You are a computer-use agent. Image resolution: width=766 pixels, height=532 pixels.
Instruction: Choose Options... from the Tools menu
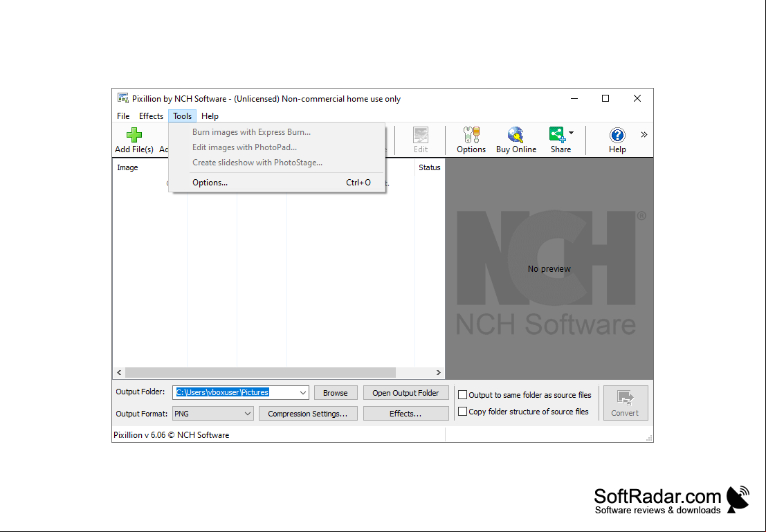277,183
